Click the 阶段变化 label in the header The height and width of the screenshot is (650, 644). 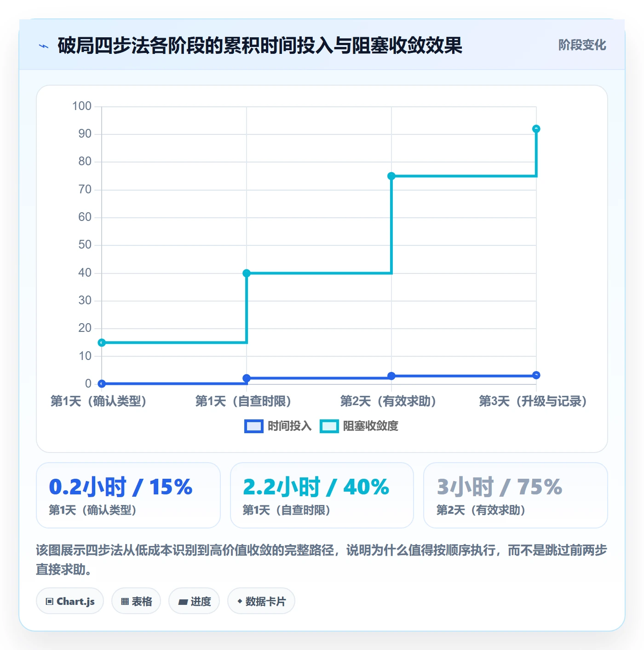(582, 45)
